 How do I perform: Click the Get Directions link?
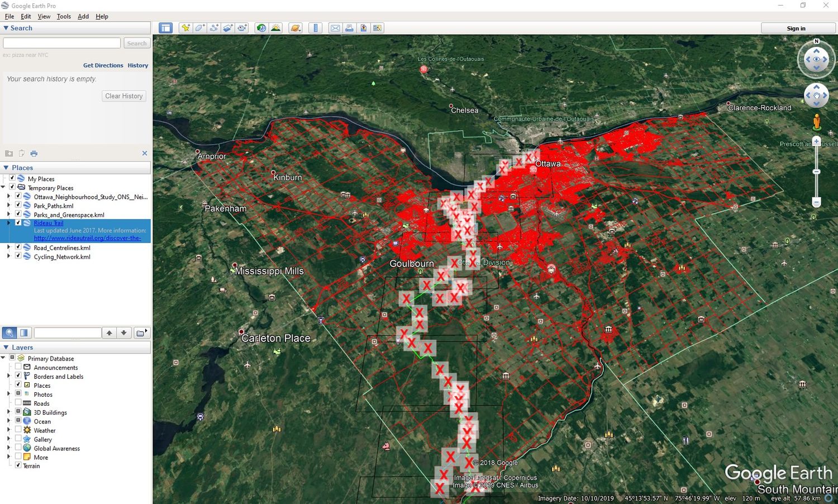pyautogui.click(x=103, y=65)
